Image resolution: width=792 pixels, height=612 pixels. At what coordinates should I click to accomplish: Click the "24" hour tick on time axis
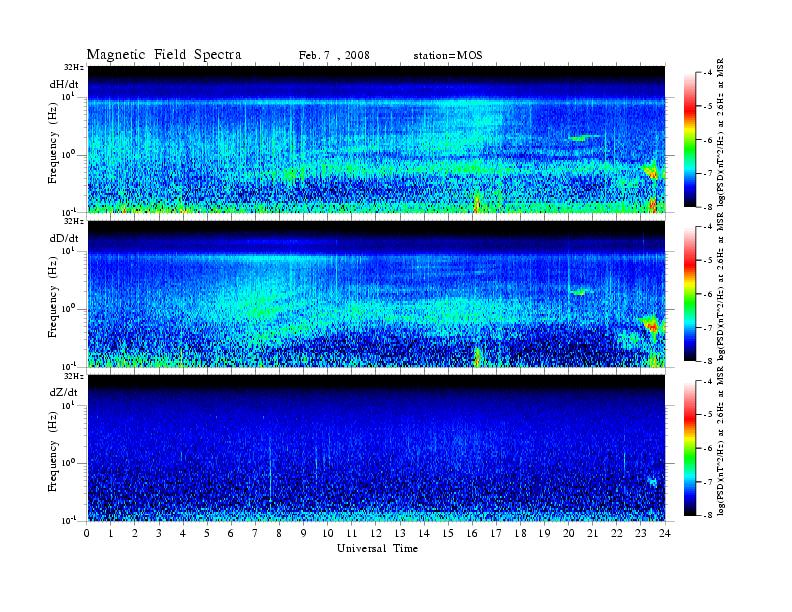click(665, 533)
